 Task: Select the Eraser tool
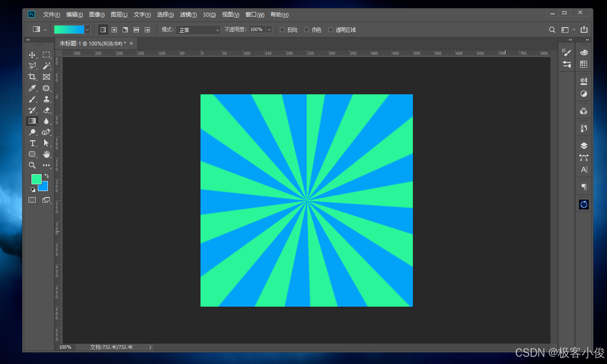click(46, 110)
